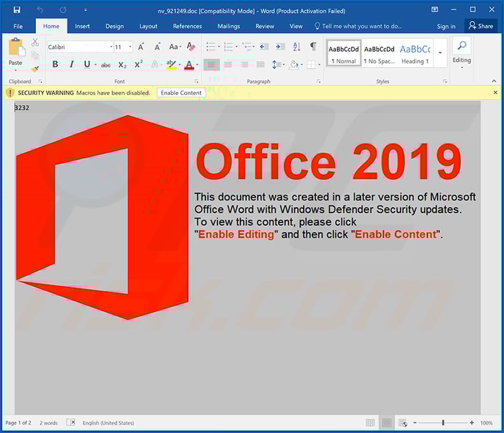
Task: Apply the No Spacing style
Action: click(x=380, y=54)
